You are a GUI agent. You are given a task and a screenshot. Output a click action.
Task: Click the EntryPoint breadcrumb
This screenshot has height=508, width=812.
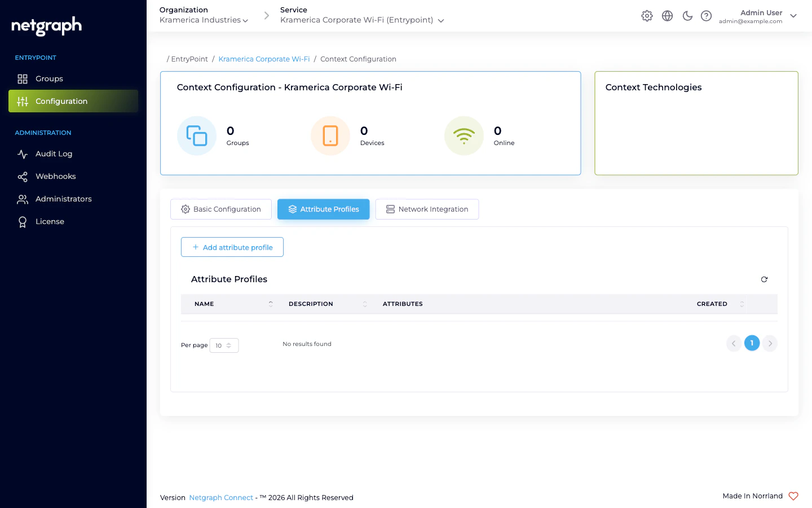coord(189,59)
